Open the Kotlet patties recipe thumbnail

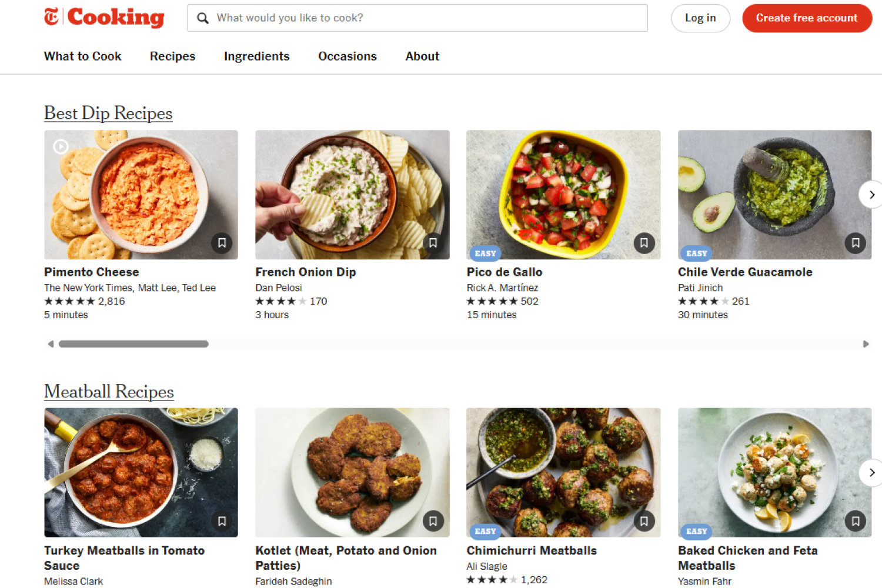(x=352, y=465)
